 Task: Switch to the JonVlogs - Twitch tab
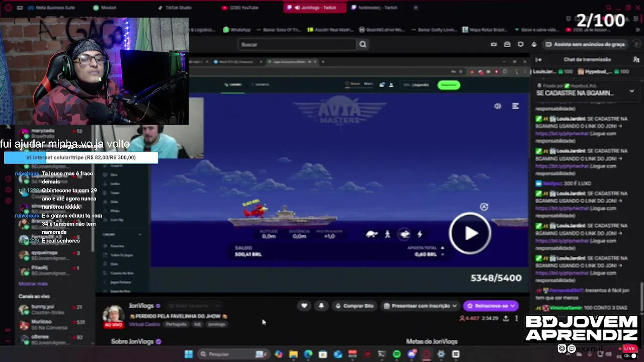click(x=315, y=8)
